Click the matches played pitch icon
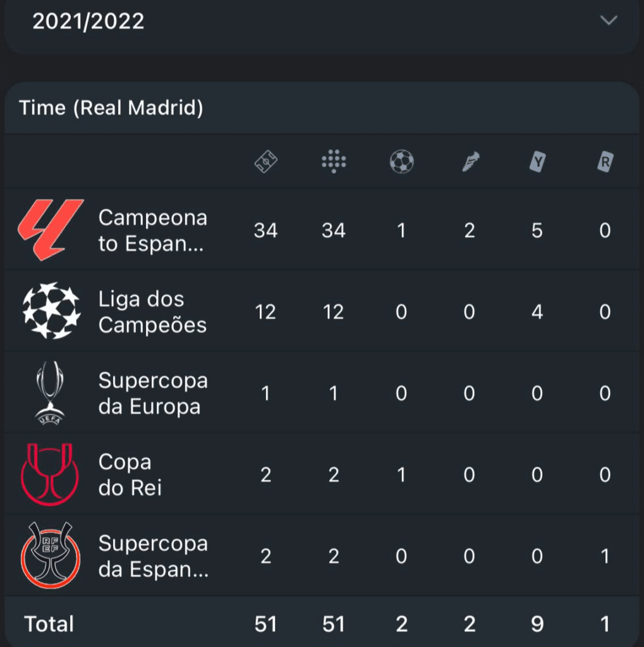Viewport: 644px width, 647px height. (266, 162)
